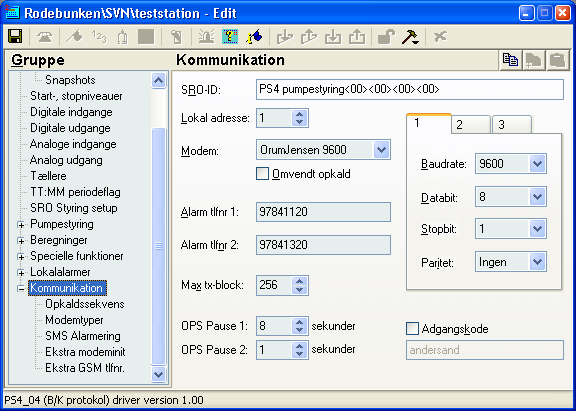The width and height of the screenshot is (576, 411).
Task: Expand the Beregninger tree node
Action: click(x=21, y=241)
